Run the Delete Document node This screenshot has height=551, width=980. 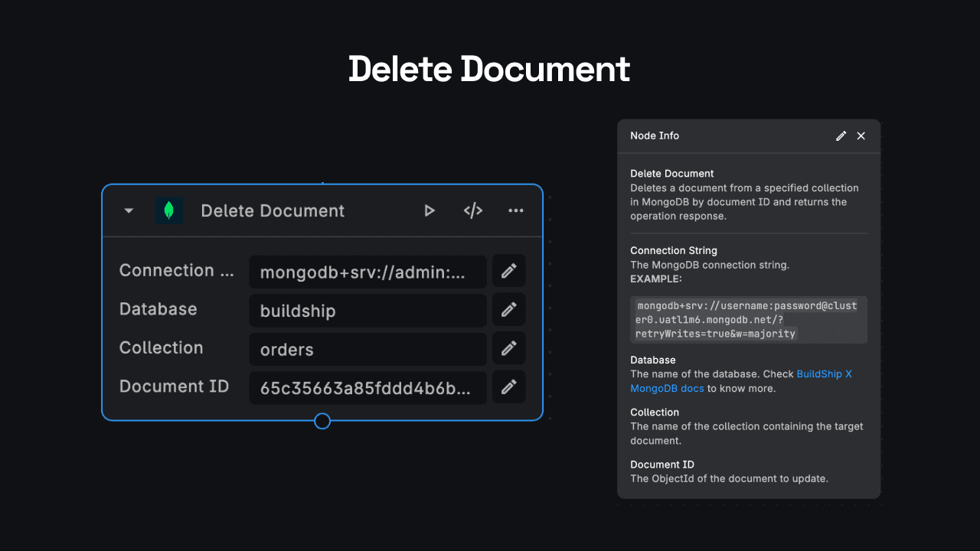(x=430, y=210)
